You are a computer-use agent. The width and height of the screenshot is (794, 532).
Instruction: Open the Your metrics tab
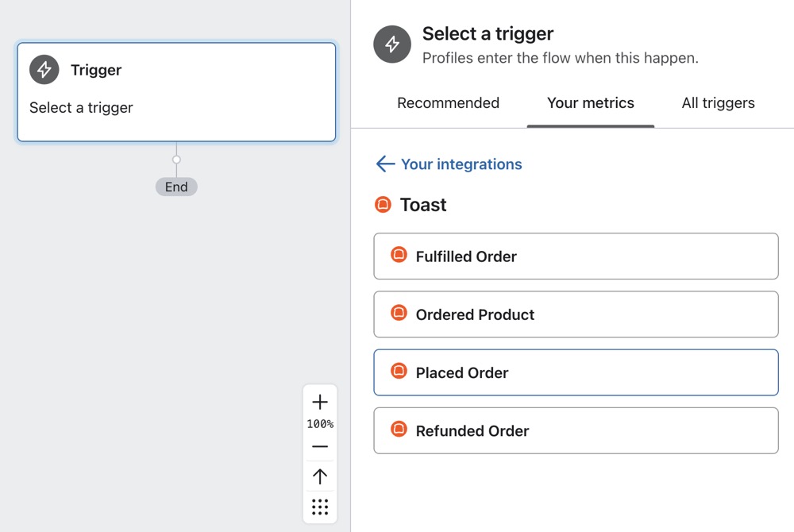(x=590, y=103)
